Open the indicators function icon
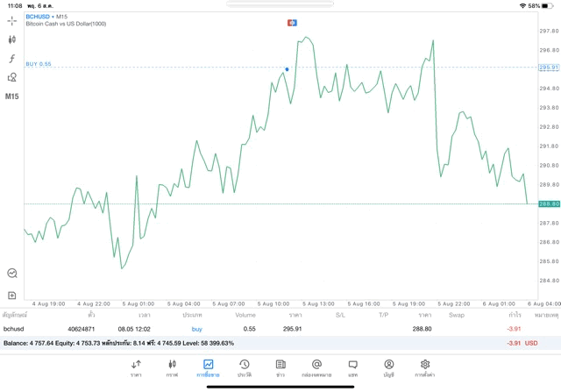Viewport: 561px width, 392px height. tap(12, 59)
